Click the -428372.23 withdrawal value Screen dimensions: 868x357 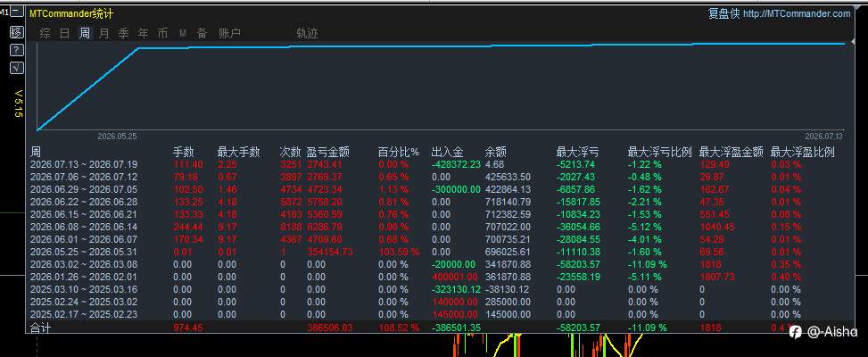[x=456, y=164]
